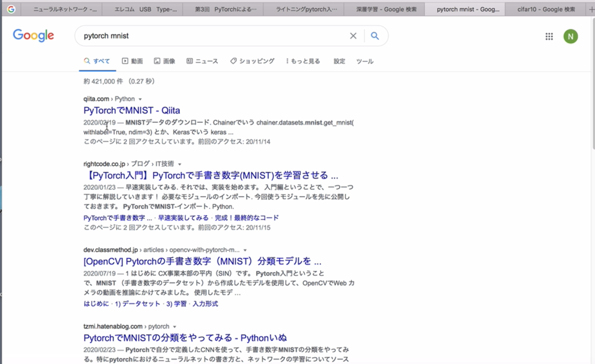Open ツール options
The width and height of the screenshot is (595, 364).
(365, 61)
